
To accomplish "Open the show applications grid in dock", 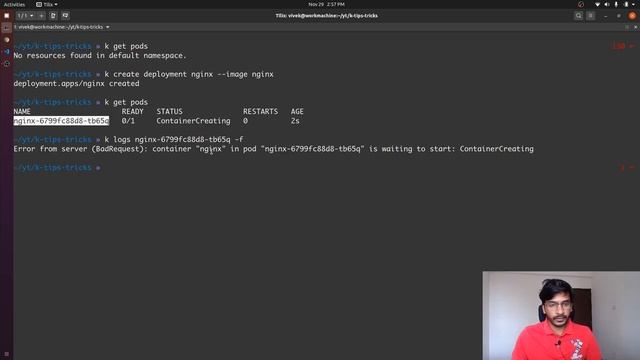I will pos(7,354).
